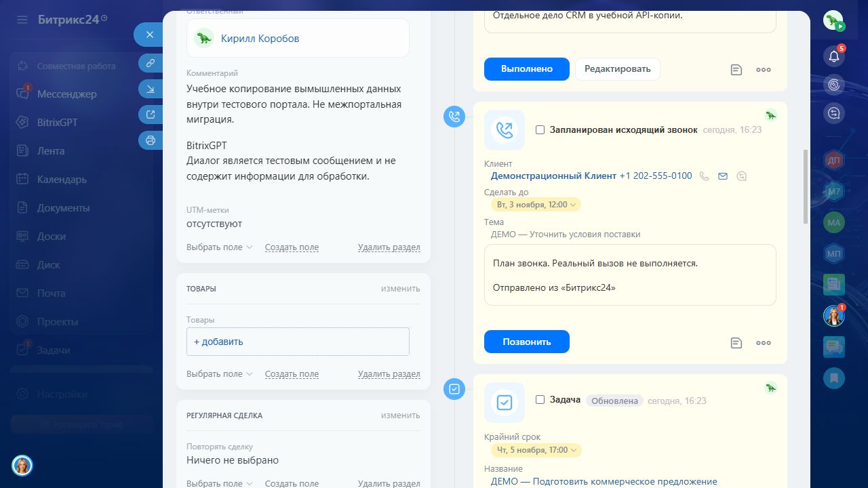
Task: Expand Выбрать поле in the Товары section
Action: (220, 374)
